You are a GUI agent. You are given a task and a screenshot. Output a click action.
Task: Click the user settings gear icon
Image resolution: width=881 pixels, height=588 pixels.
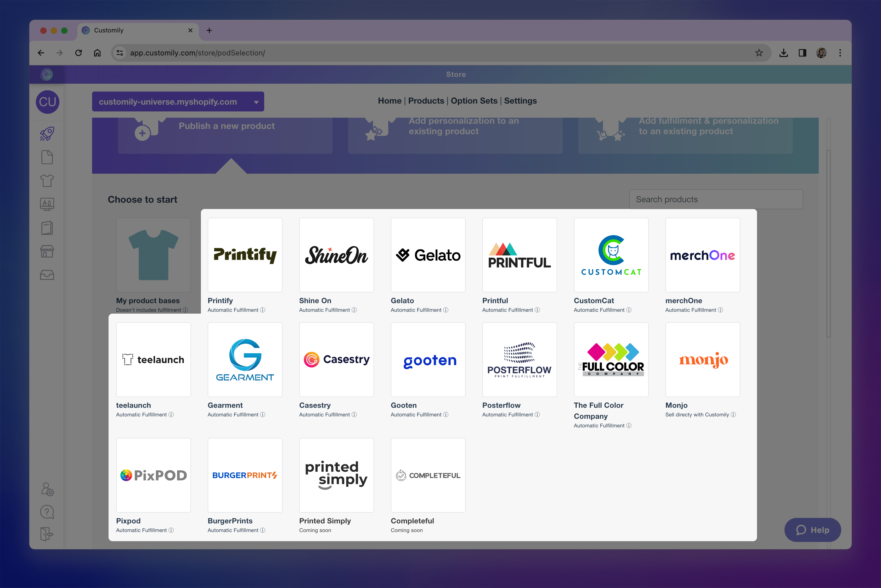coord(47,489)
